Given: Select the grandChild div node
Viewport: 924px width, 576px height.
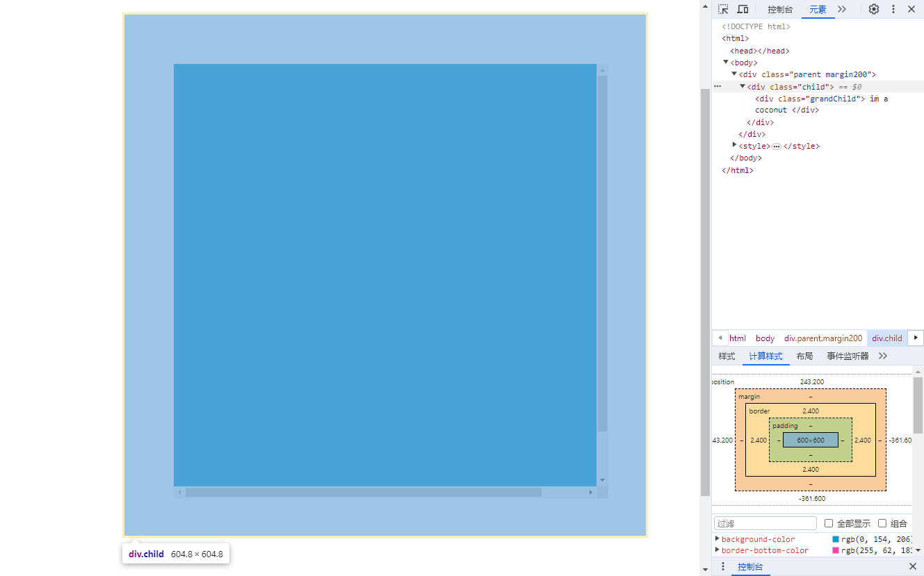Looking at the screenshot, I should [822, 104].
